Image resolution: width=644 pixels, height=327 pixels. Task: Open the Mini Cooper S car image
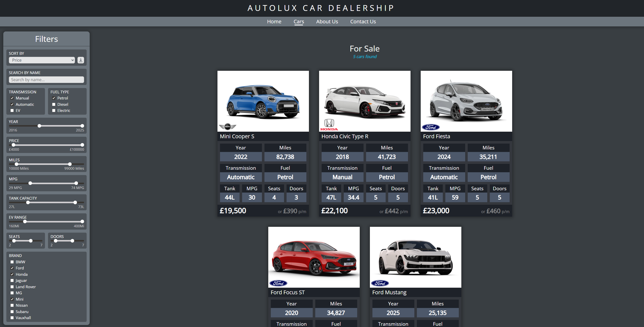coord(263,101)
